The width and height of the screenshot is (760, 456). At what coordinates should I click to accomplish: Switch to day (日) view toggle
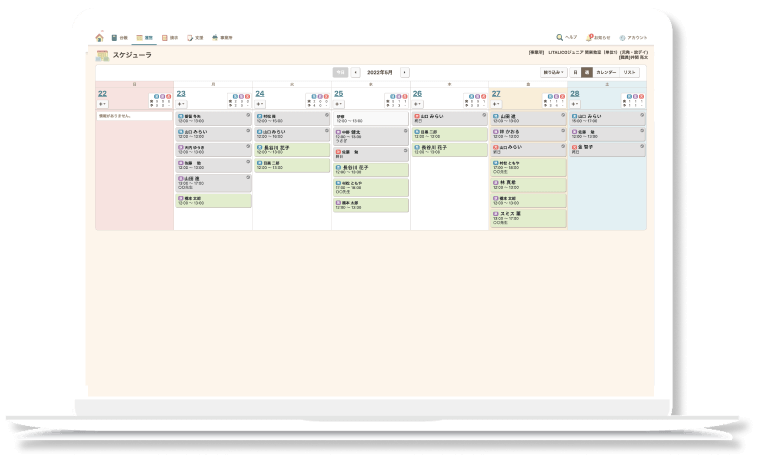point(576,72)
